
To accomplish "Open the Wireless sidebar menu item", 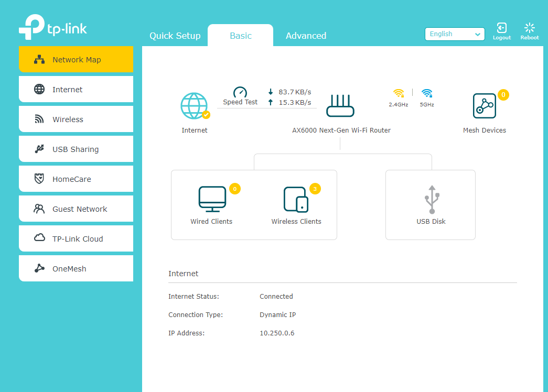I will click(76, 119).
